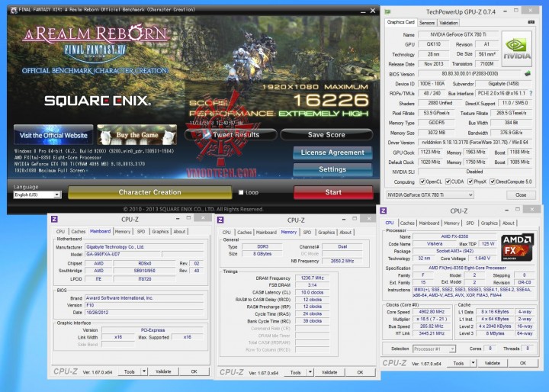Screen dimensions: 549x392
Task: Click the Final Fantasy benchmark title bar icon
Action: [x=14, y=10]
